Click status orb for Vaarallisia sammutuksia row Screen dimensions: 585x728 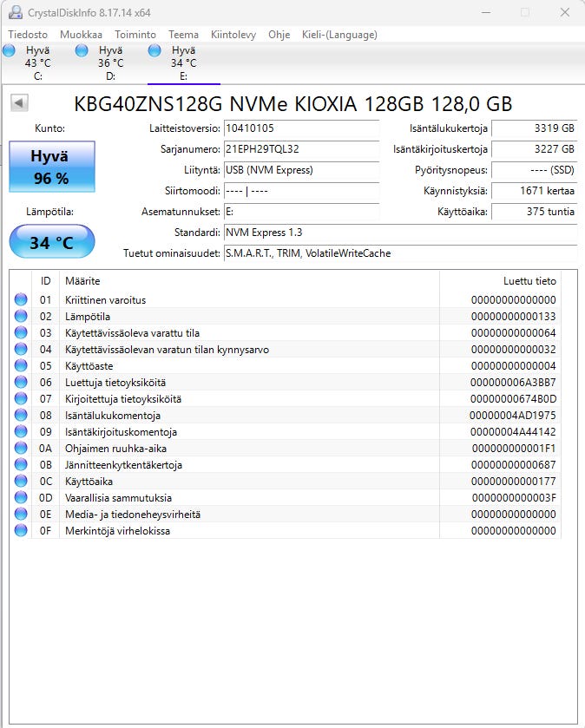[21, 497]
